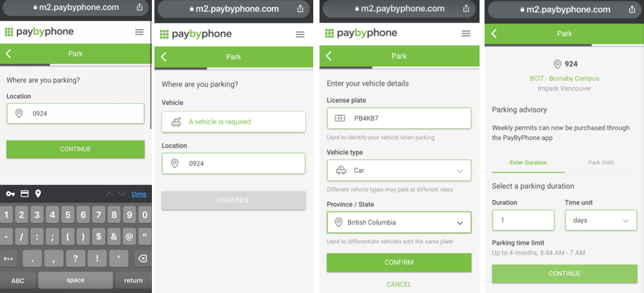Viewport: 644px width, 293px height.
Task: Tap the Duration input field showing 1
Action: coord(523,221)
